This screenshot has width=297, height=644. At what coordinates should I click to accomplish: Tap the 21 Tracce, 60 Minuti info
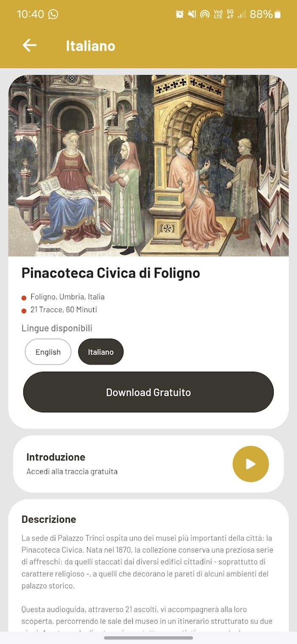click(64, 310)
